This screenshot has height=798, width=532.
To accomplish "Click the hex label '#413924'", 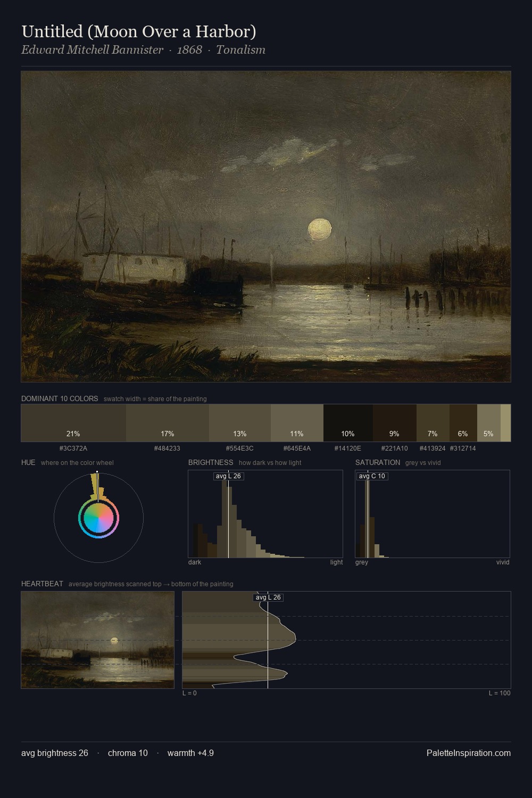I will (x=433, y=448).
